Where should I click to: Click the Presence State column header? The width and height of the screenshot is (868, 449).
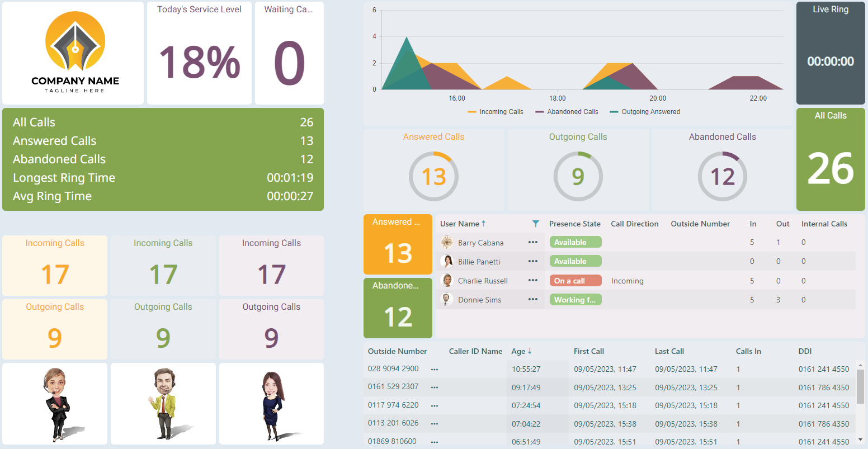click(574, 224)
